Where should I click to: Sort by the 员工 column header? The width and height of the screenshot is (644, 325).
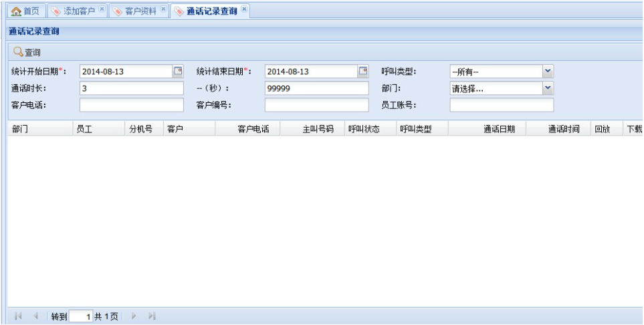click(x=98, y=128)
